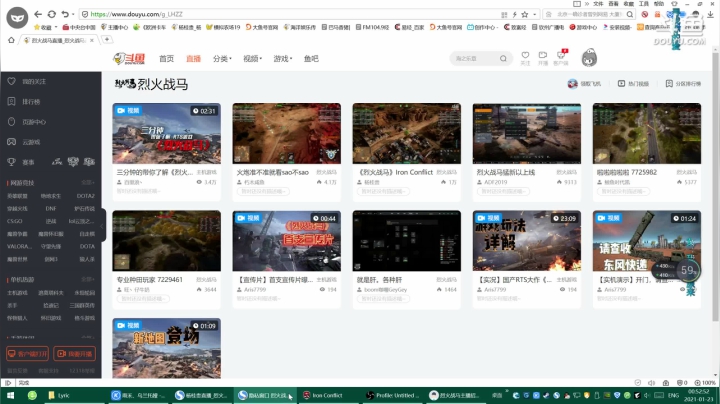Screen dimensions: 720x404
Task: Open the Windows Start button
Action: pos(10,395)
